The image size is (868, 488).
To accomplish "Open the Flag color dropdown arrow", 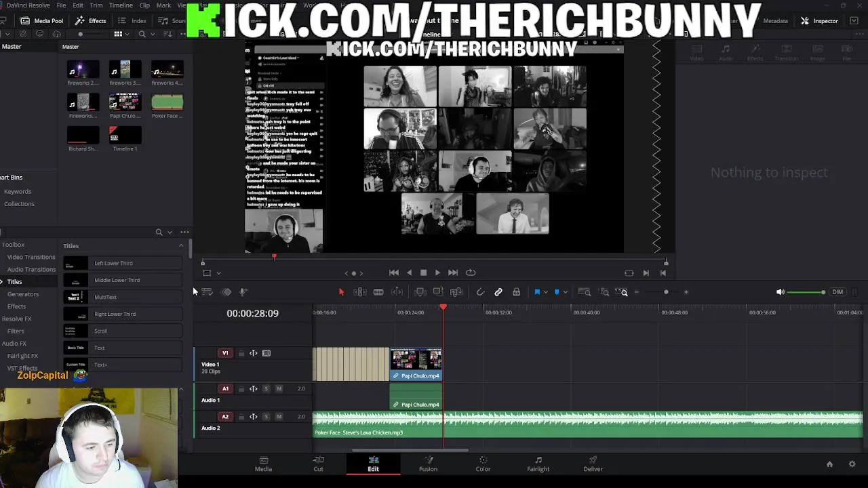I will tap(545, 293).
